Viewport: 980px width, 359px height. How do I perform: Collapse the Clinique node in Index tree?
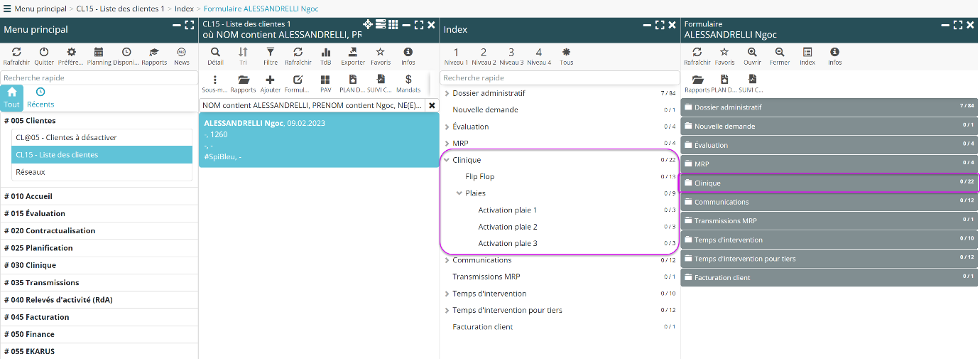(447, 160)
